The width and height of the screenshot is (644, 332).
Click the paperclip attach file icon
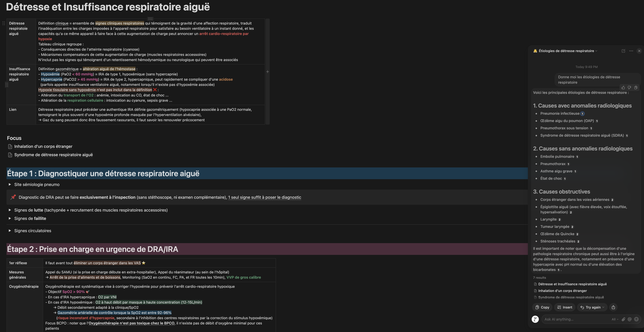[623, 319]
